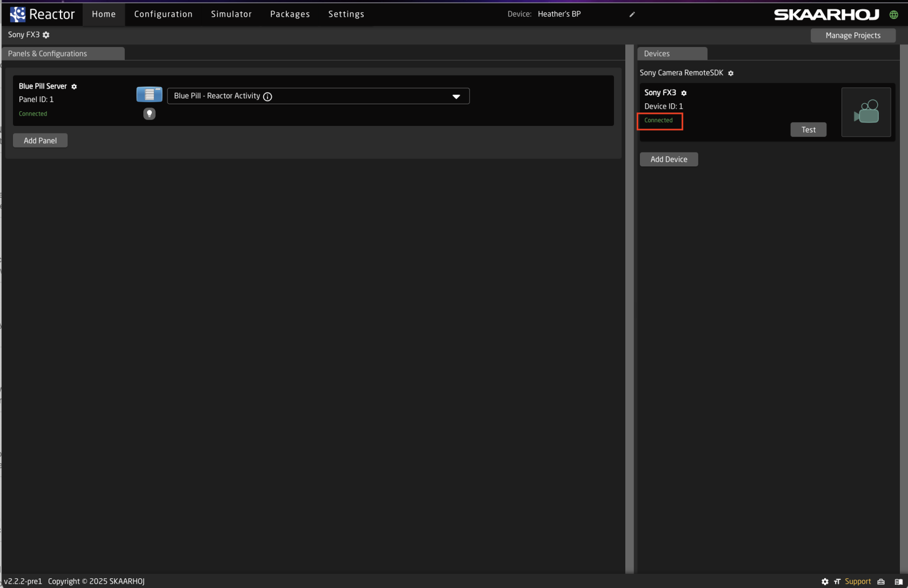This screenshot has width=908, height=588.
Task: Select the Devices tab
Action: [672, 54]
